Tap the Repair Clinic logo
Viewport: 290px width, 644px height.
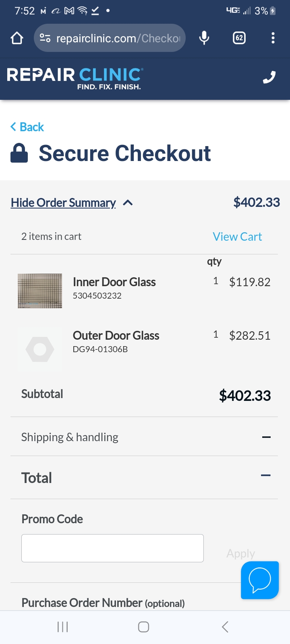[75, 78]
